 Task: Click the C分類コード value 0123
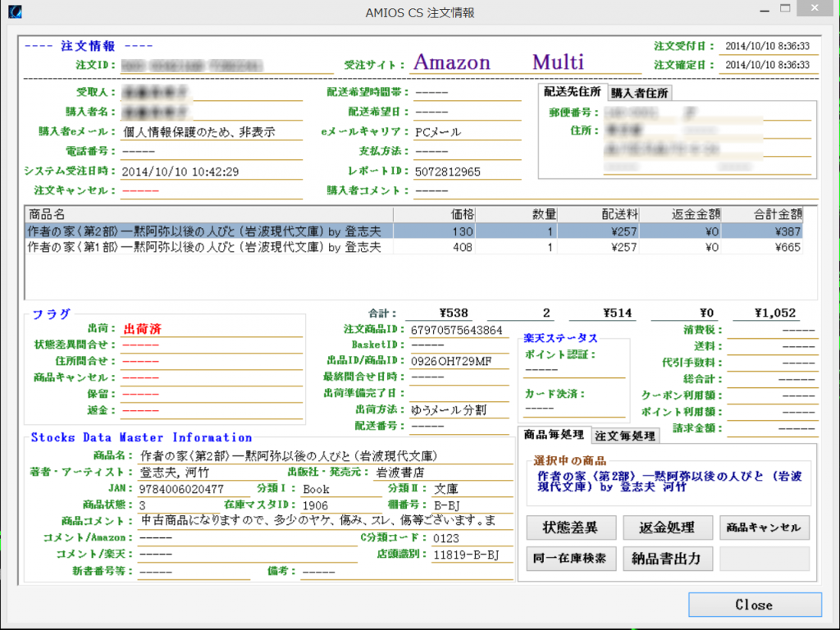[445, 538]
